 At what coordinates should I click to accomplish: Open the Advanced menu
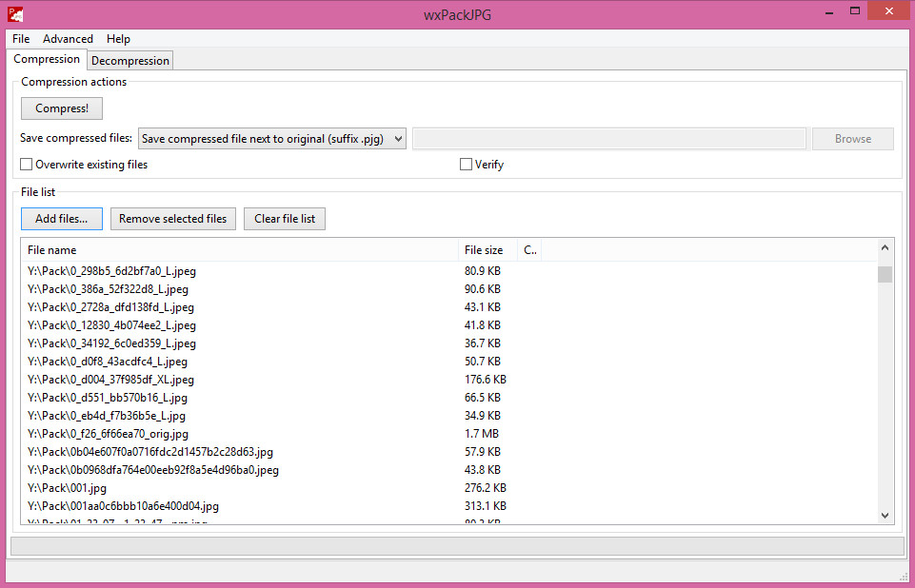point(68,39)
